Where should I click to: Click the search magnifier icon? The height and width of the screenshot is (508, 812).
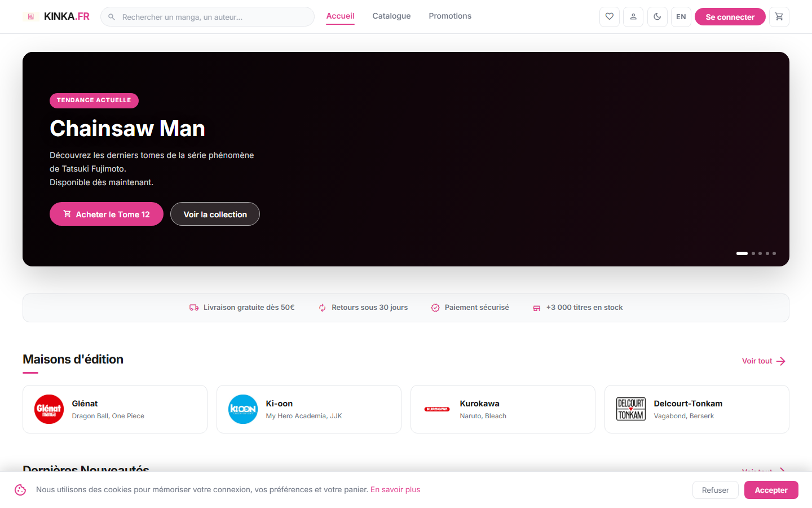tap(112, 17)
